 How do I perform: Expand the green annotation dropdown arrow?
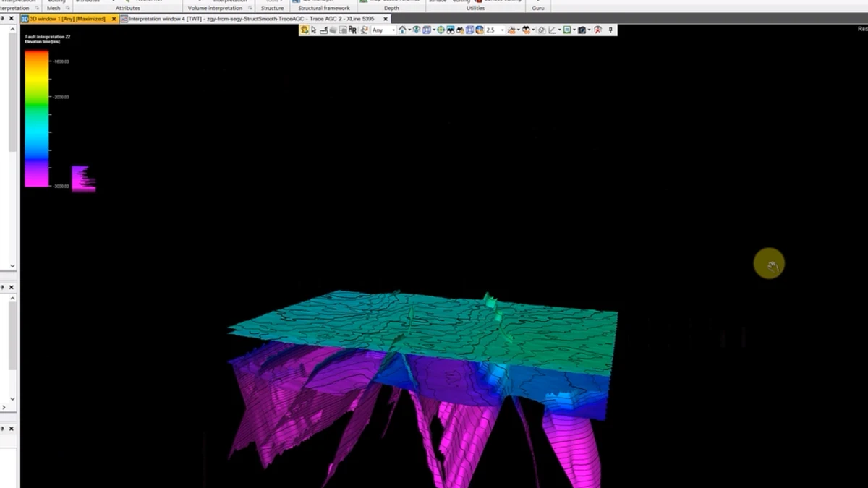pyautogui.click(x=574, y=30)
